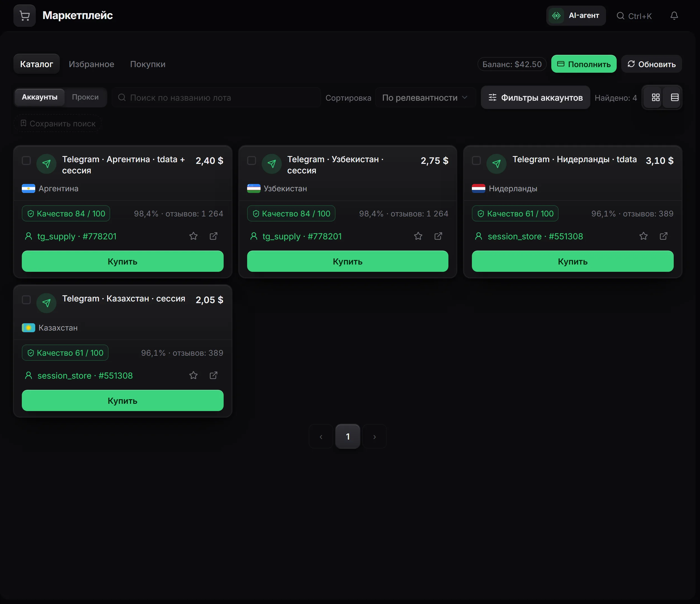The height and width of the screenshot is (604, 700).
Task: Open Нидерланды lot external link icon
Action: (663, 236)
